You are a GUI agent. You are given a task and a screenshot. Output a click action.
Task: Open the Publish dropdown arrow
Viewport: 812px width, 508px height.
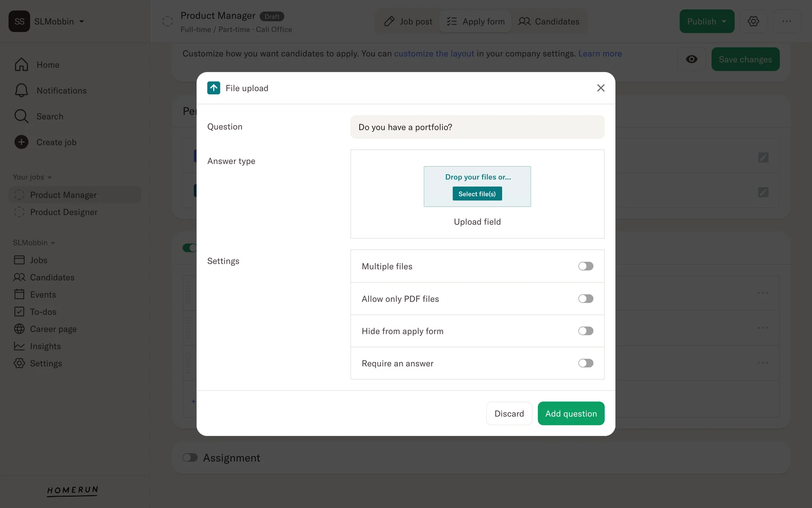coord(724,22)
